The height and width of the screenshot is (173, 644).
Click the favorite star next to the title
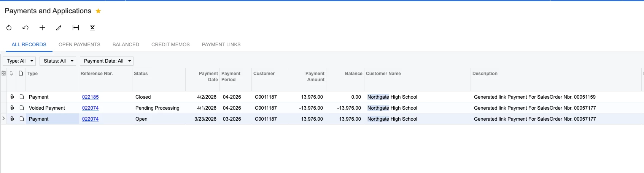tap(98, 11)
